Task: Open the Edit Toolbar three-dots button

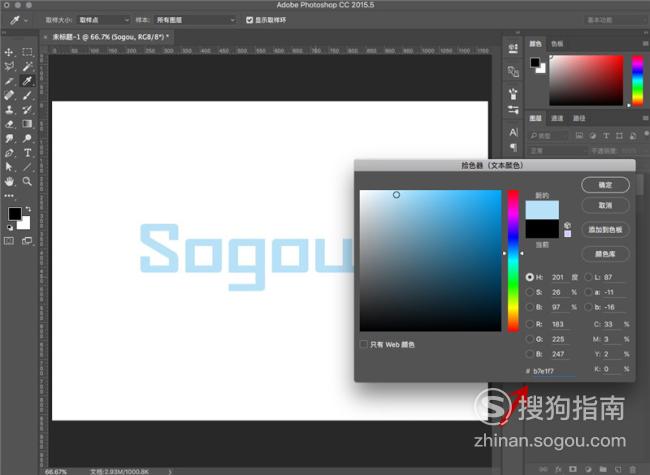Action: click(x=9, y=196)
